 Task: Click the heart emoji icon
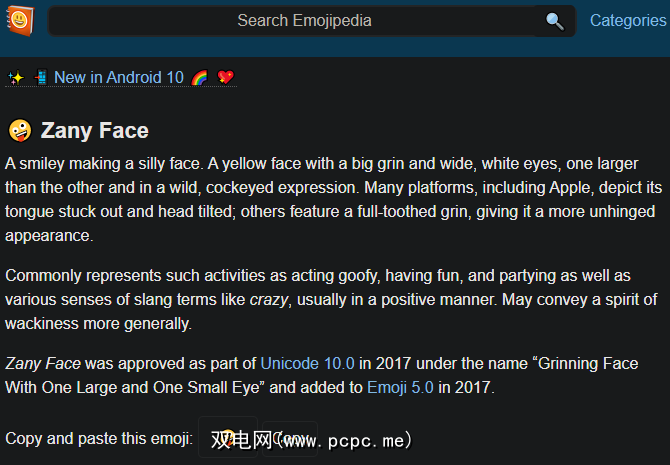coord(225,78)
